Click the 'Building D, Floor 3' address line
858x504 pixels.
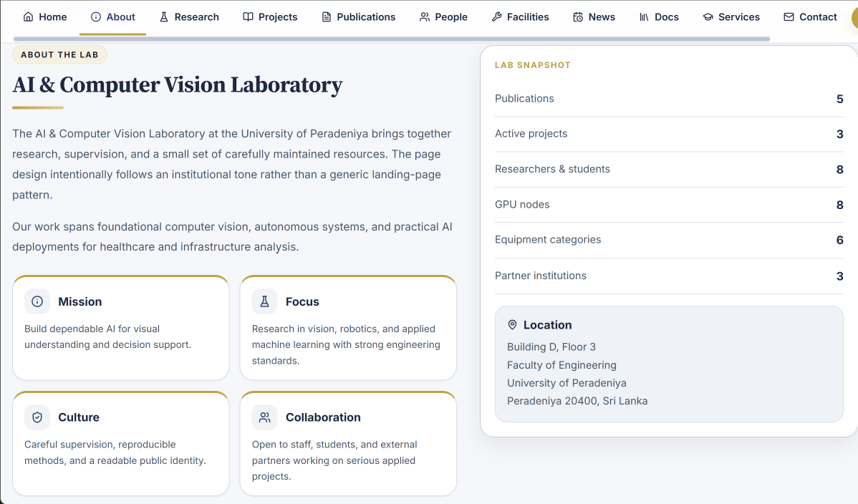point(551,347)
